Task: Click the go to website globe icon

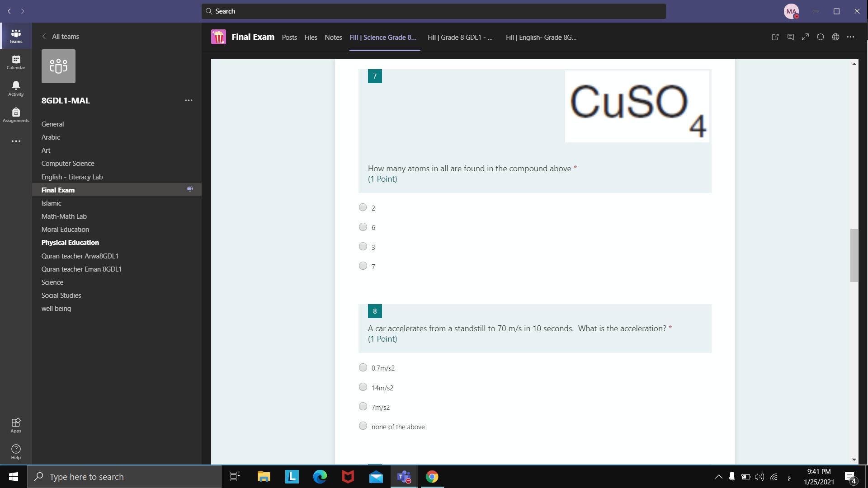Action: [835, 37]
